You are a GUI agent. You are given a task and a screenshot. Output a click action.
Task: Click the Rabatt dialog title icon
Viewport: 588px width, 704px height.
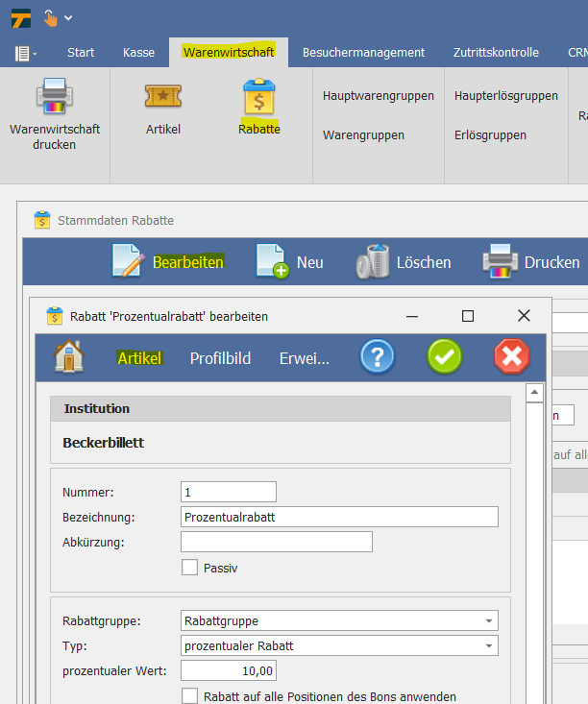(55, 316)
